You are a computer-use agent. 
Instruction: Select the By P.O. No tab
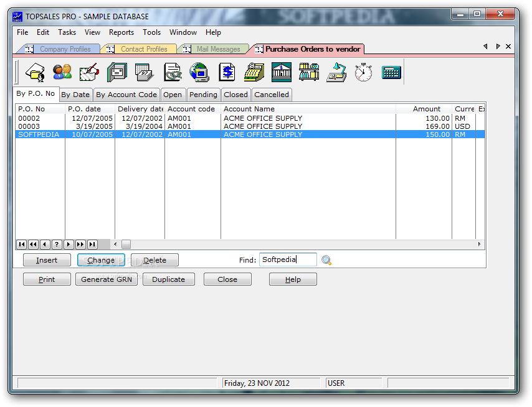click(x=36, y=93)
